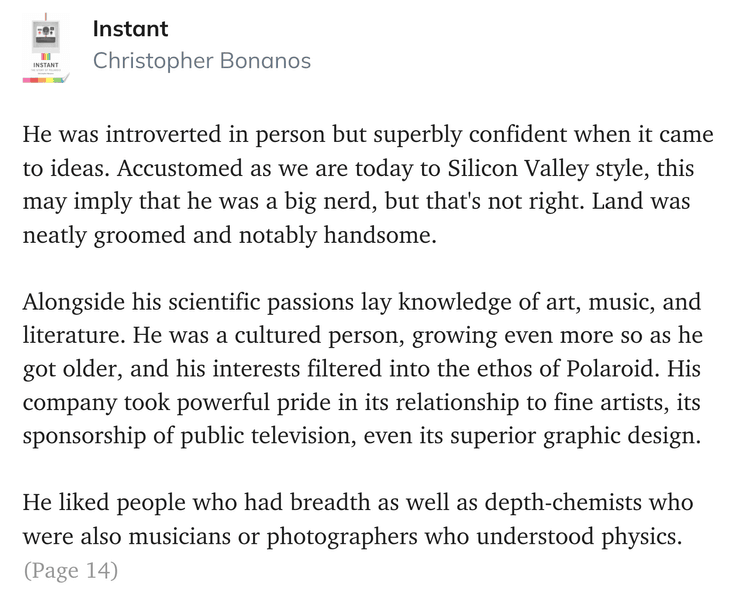This screenshot has width=741, height=600.
Task: Select the paragraph beginning "He was introverted"
Action: point(368,184)
